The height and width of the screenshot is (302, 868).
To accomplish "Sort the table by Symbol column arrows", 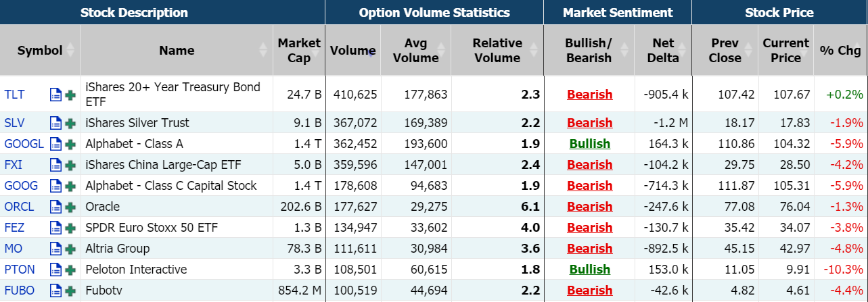I will point(70,51).
